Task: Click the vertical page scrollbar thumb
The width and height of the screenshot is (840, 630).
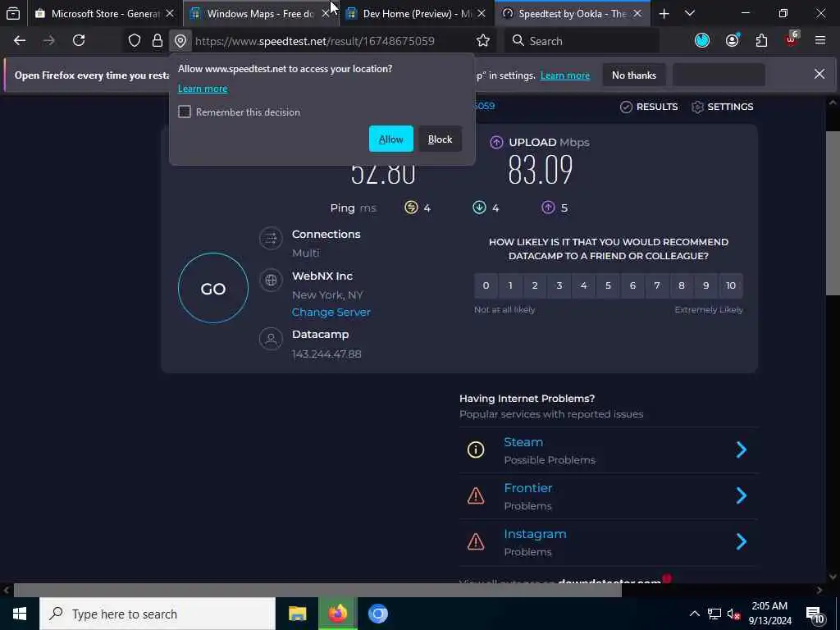Action: [x=832, y=213]
